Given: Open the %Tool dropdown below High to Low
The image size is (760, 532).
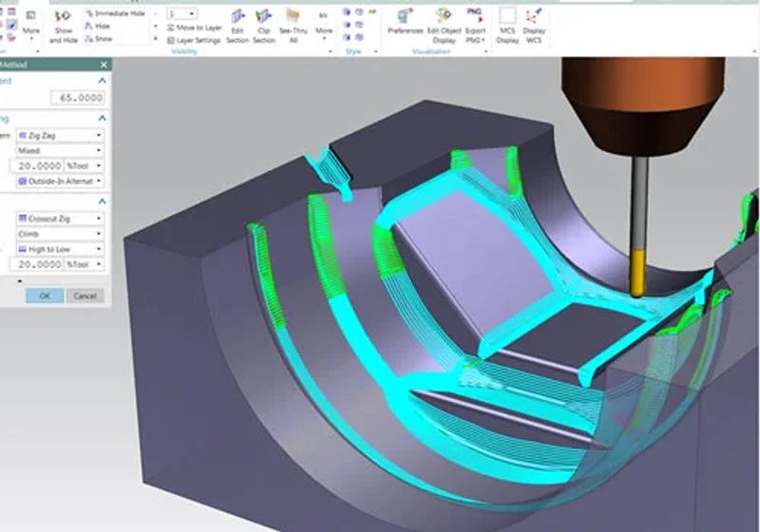Looking at the screenshot, I should pyautogui.click(x=85, y=264).
